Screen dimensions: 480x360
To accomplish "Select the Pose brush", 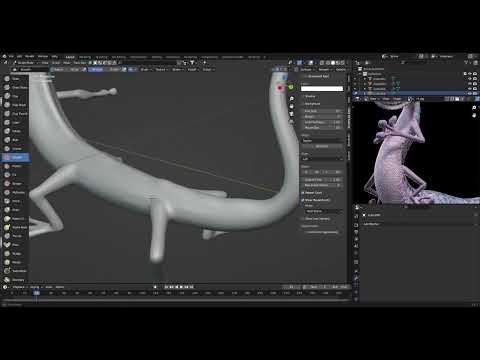I will [15, 245].
